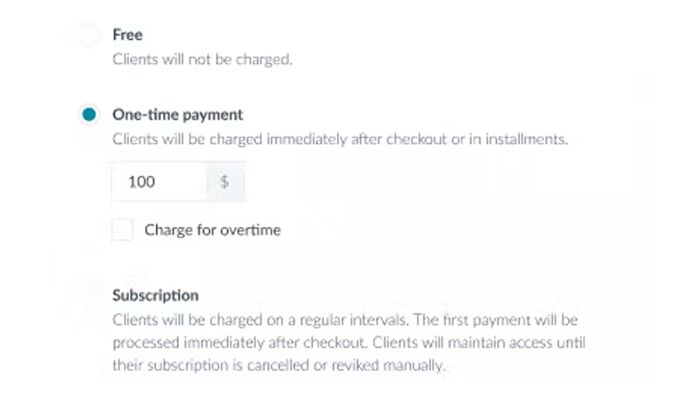Click the One-time payment description's opening "Clients will be charged"
This screenshot has width=700, height=400.
pos(186,139)
